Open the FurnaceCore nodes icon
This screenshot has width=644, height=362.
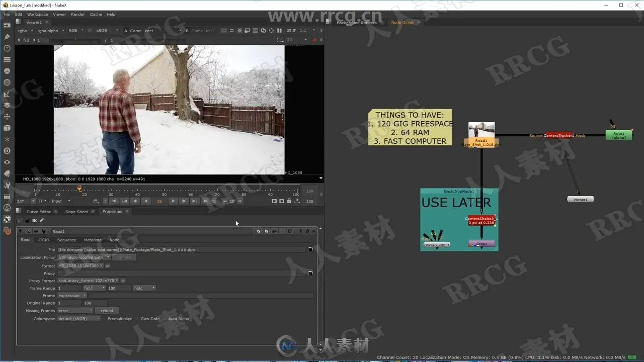coord(7,208)
